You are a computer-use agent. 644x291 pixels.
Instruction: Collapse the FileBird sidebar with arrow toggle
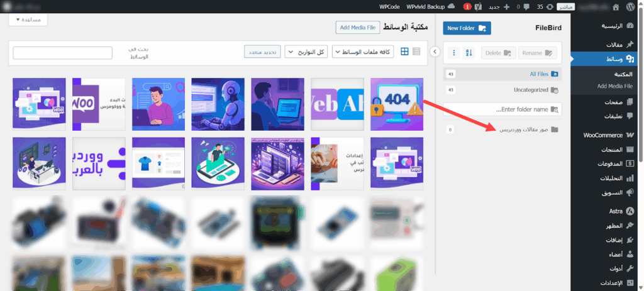pos(435,52)
